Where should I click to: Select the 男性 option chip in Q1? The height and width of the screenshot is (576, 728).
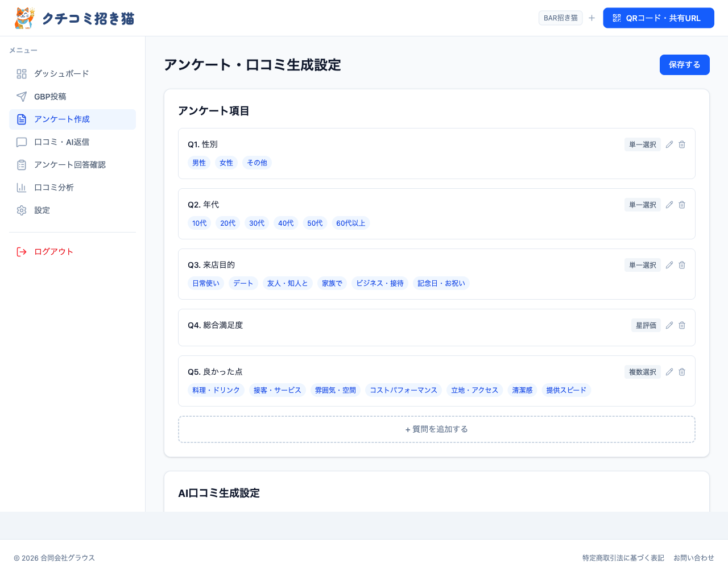[x=198, y=163]
